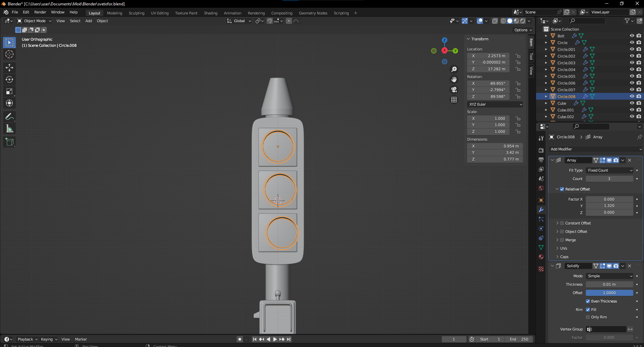The width and height of the screenshot is (644, 347).
Task: Click the Options button in the viewport header
Action: (x=523, y=30)
